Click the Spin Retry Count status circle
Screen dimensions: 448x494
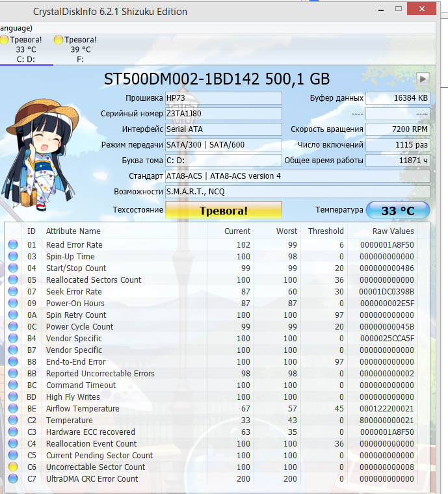pos(13,315)
